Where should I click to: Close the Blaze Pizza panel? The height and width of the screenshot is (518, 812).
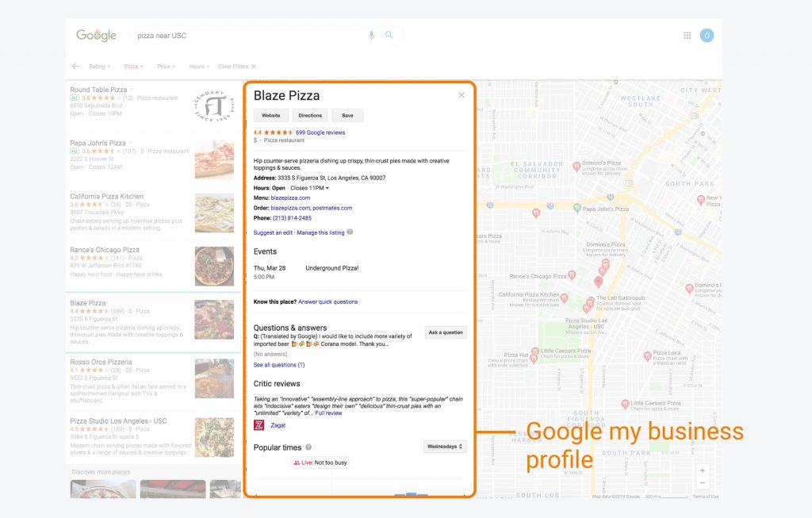coord(462,95)
